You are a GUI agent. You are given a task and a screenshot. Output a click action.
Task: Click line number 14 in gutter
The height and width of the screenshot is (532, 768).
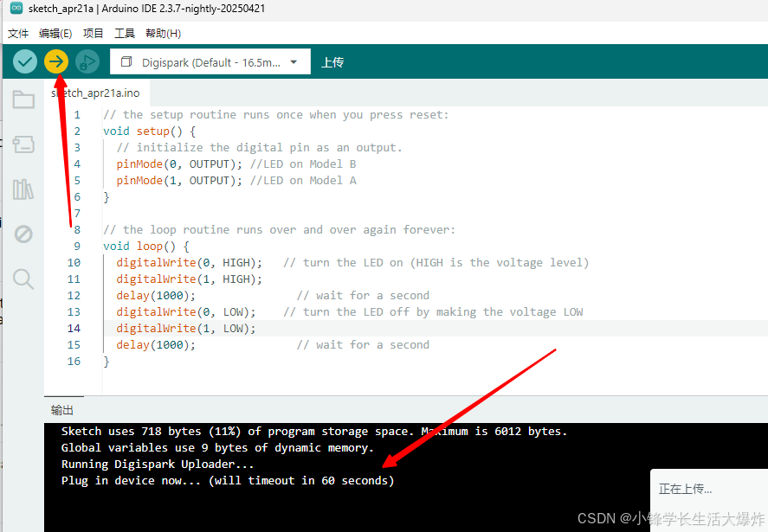pyautogui.click(x=74, y=329)
